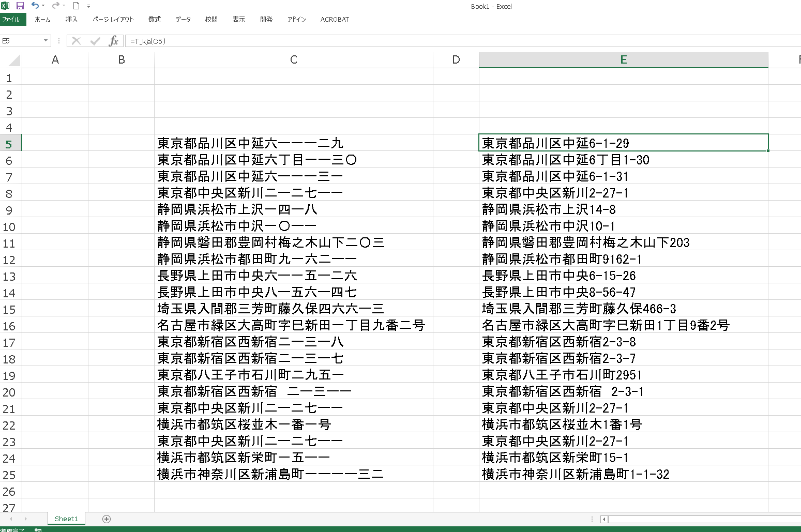Switch to the 校閲 ribbon tab
801x532 pixels.
tap(211, 20)
